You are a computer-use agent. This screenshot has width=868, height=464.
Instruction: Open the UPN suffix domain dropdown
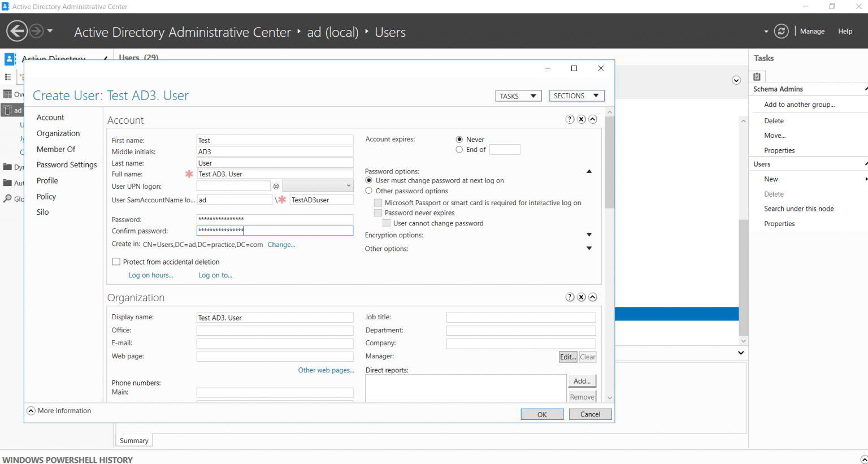pos(318,186)
